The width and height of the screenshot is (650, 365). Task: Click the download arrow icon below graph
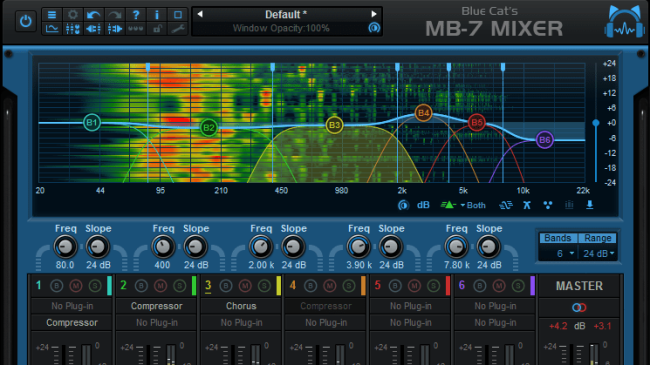tap(589, 205)
